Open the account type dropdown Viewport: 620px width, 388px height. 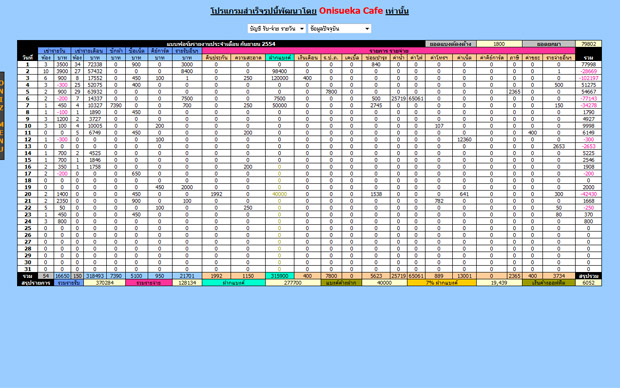tap(276, 28)
